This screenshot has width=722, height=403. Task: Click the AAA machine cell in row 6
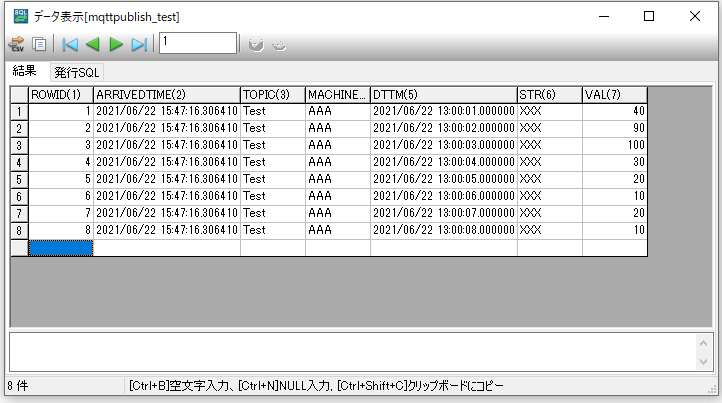(x=338, y=197)
